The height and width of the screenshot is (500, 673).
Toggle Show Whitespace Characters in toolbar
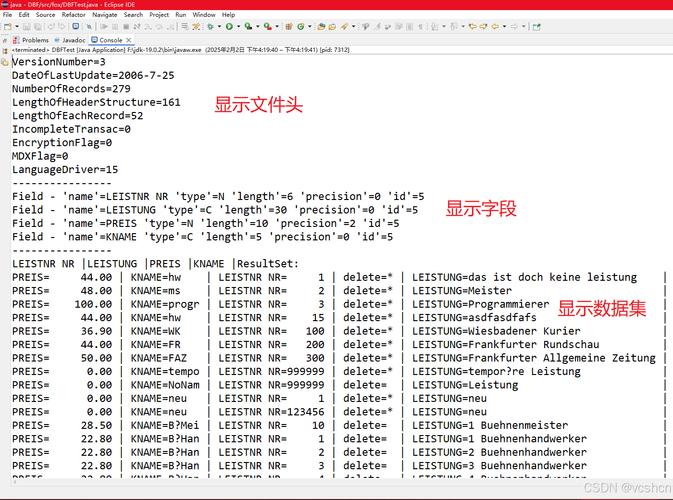(420, 26)
